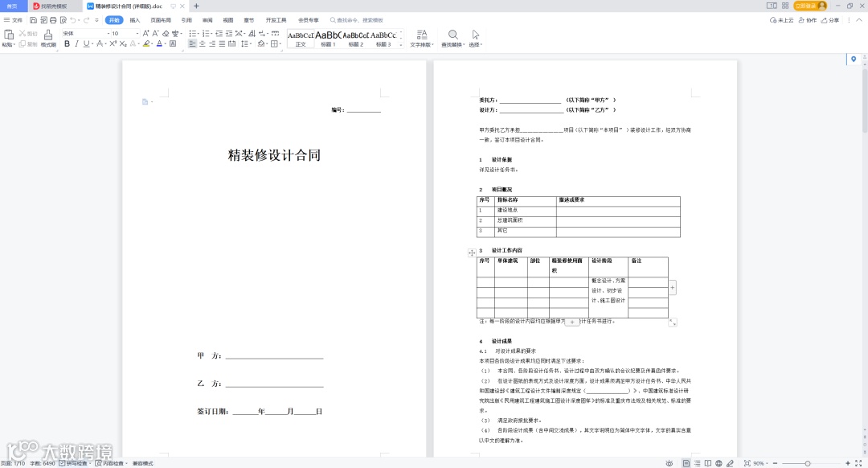Align text right
868x468 pixels.
coord(212,43)
